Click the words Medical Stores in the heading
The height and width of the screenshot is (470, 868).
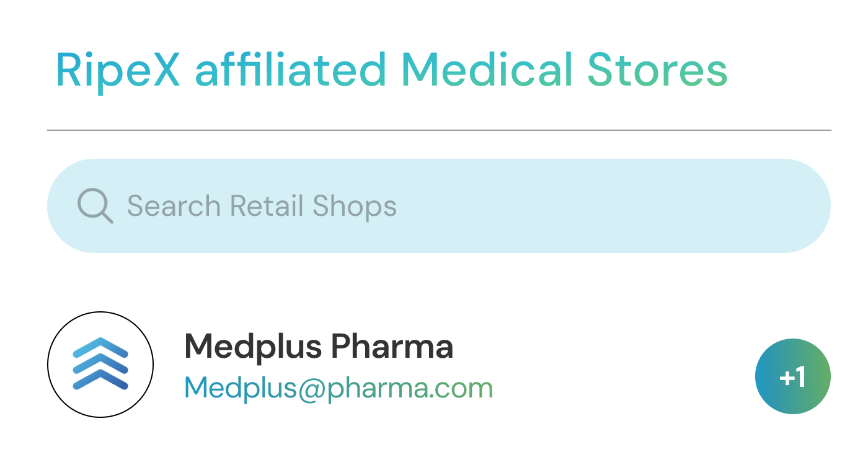[564, 70]
